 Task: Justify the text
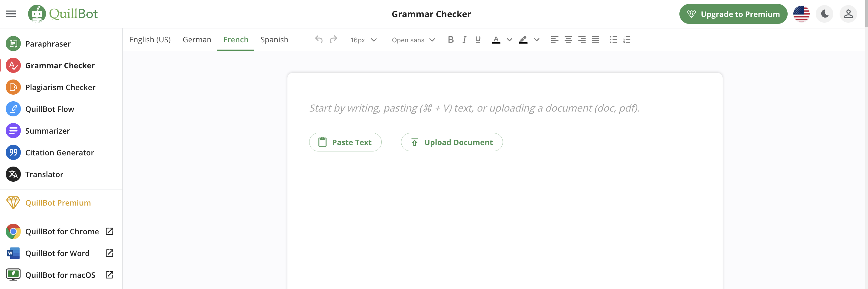(596, 40)
